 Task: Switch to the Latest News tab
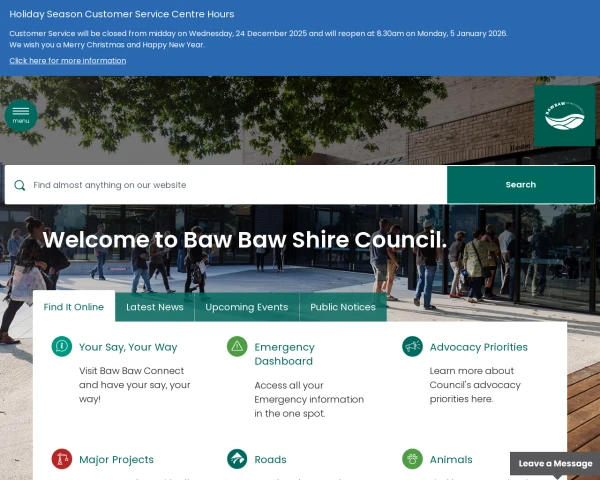(155, 307)
